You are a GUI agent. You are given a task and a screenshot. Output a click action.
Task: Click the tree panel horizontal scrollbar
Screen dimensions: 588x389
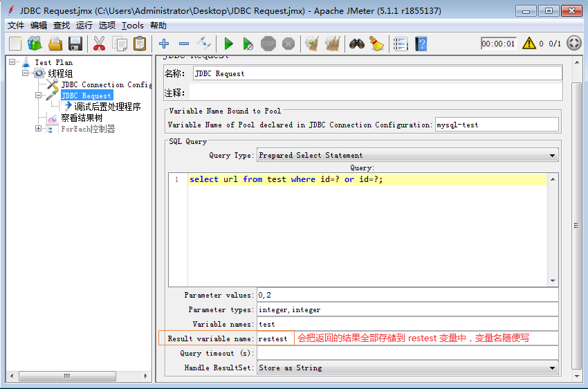pyautogui.click(x=67, y=376)
